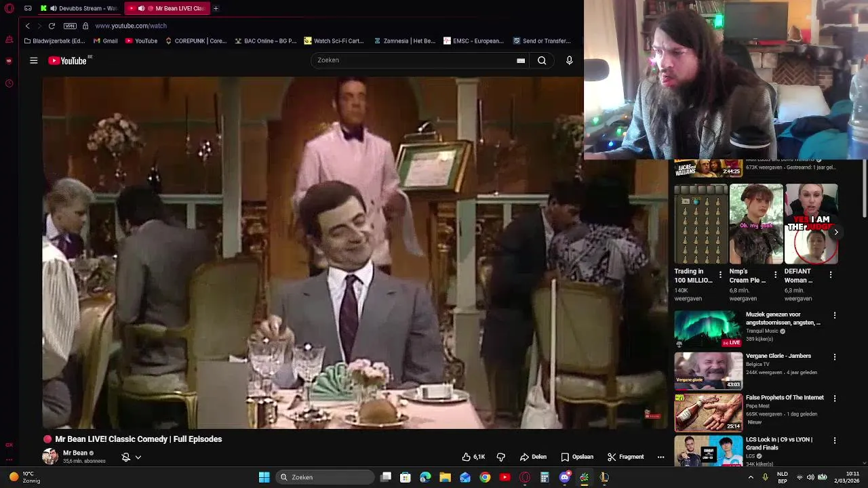Click the Mr Bean channel name link
The height and width of the screenshot is (488, 868).
click(75, 453)
